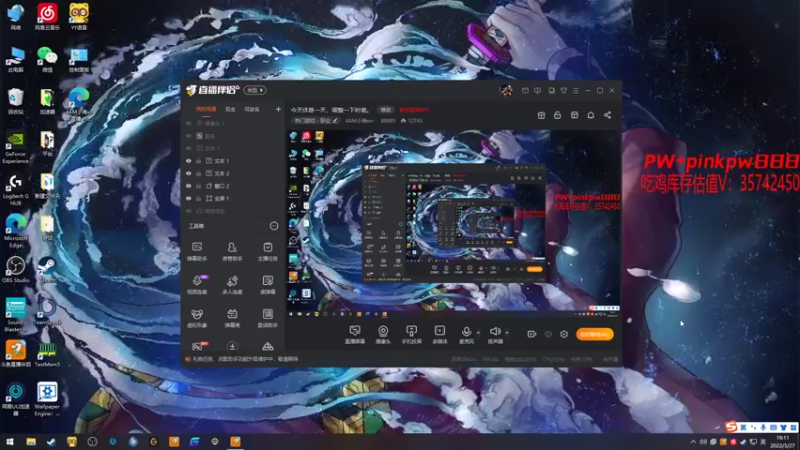Open the notification bell icon
This screenshot has width=800, height=450.
[x=590, y=115]
